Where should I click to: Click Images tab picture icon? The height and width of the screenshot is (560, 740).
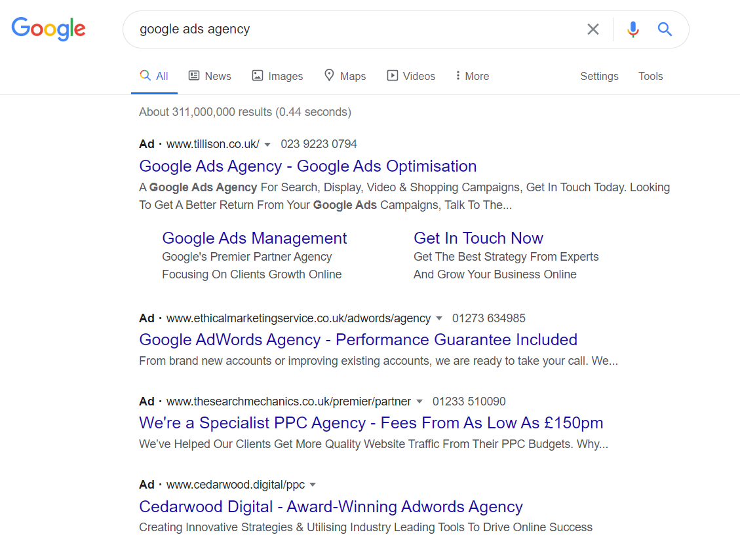click(x=257, y=75)
